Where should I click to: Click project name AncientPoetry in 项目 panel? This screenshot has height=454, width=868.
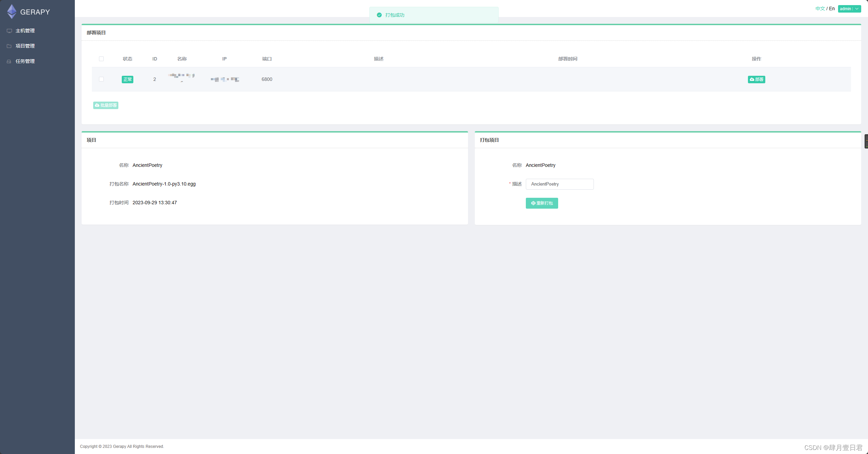pyautogui.click(x=147, y=165)
